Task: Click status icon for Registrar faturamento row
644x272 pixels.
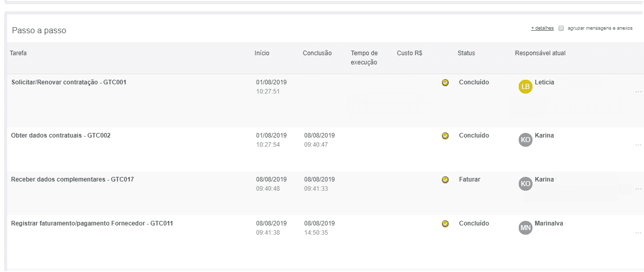Action: click(x=445, y=224)
